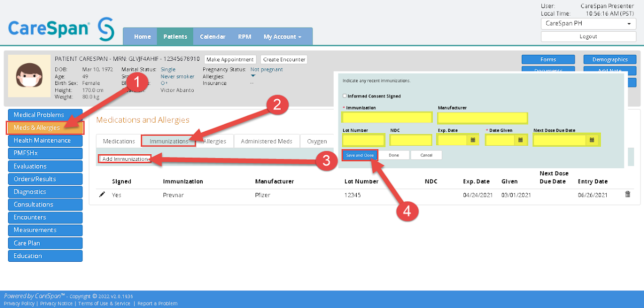
Task: Open Evaluations in sidebar
Action: (x=45, y=166)
